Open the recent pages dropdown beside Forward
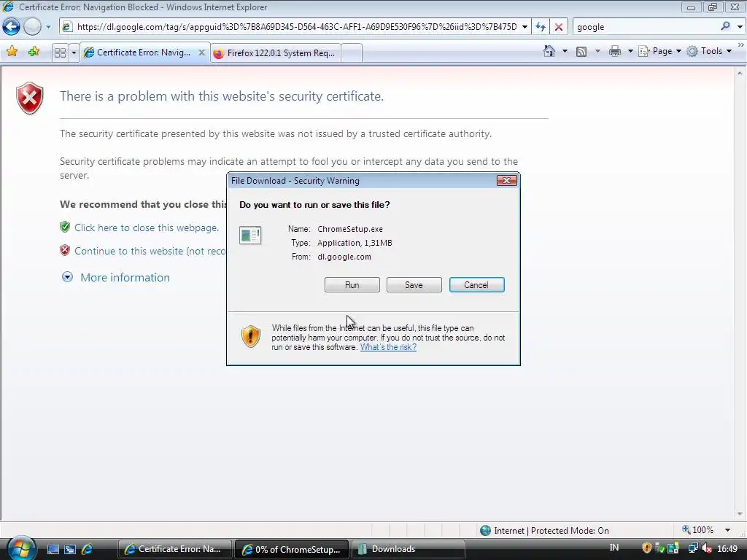The width and height of the screenshot is (747, 560). tap(48, 27)
